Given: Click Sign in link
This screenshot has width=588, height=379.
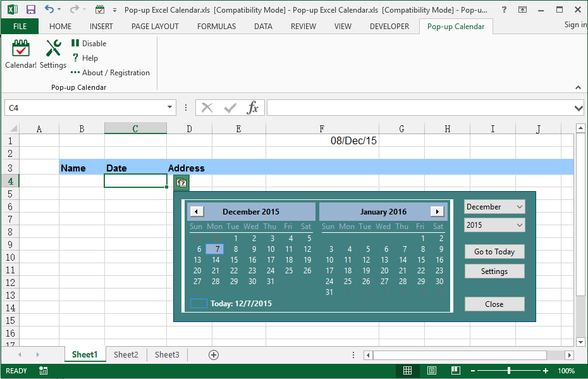Looking at the screenshot, I should 575,25.
